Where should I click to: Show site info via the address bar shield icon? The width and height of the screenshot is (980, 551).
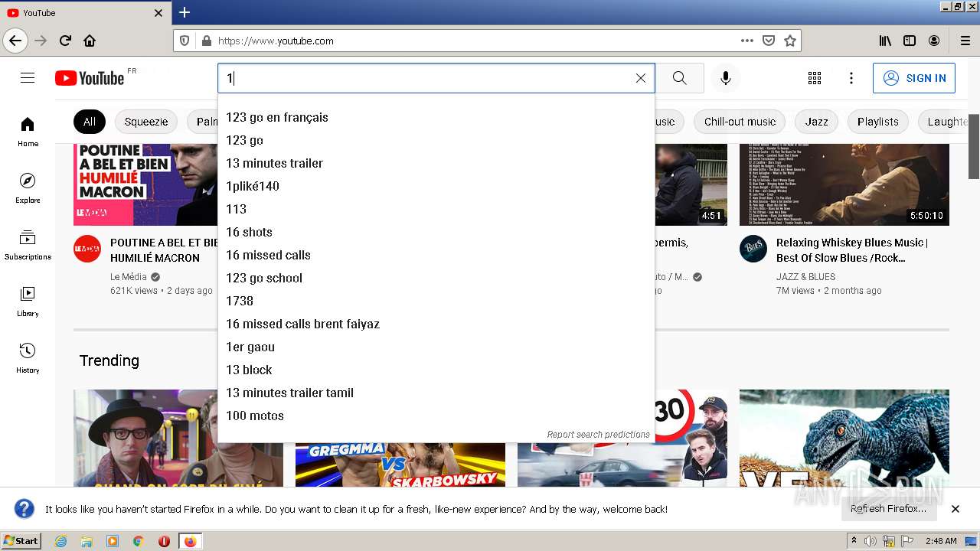pyautogui.click(x=184, y=41)
